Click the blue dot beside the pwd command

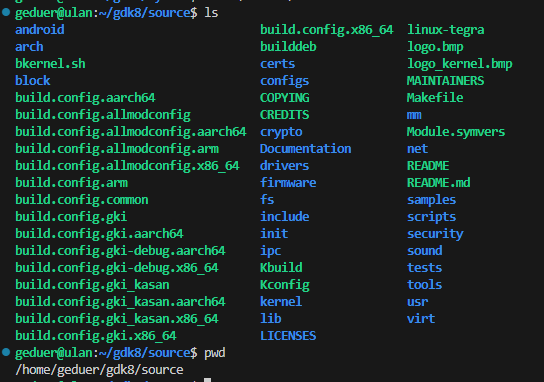pos(6,352)
